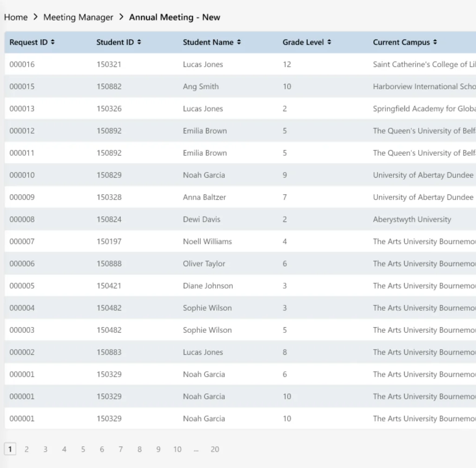Select request 000013 cell
Viewport: 476px width, 468px height.
pos(22,109)
